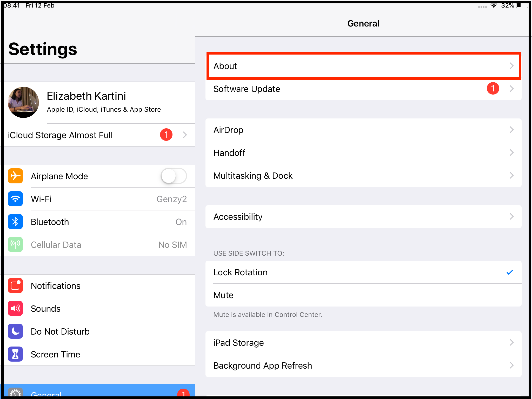532x399 pixels.
Task: Open the Elizabeth Kartini Apple ID entry
Action: click(99, 102)
